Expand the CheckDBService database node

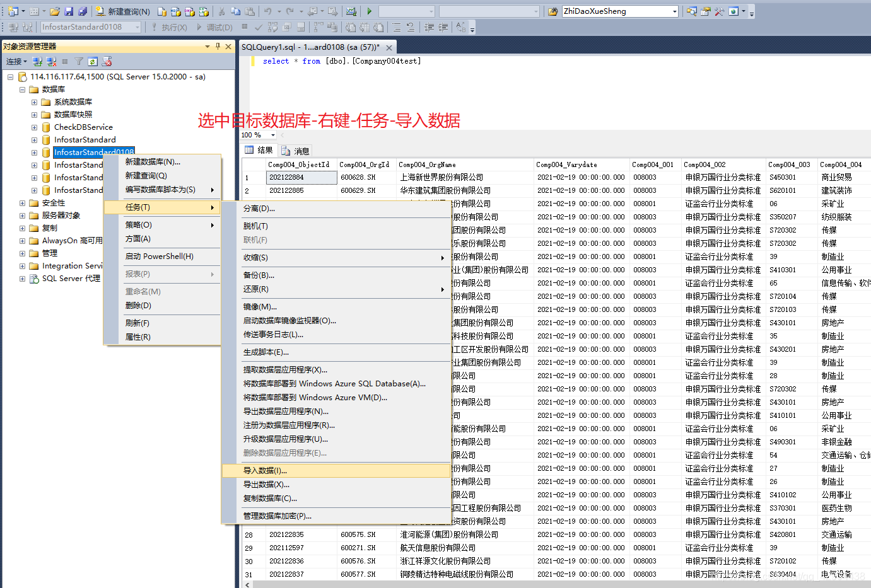[x=34, y=127]
